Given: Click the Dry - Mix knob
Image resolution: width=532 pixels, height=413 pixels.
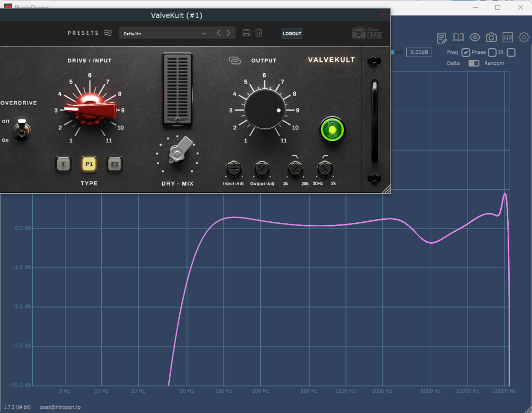Looking at the screenshot, I should click(x=178, y=152).
